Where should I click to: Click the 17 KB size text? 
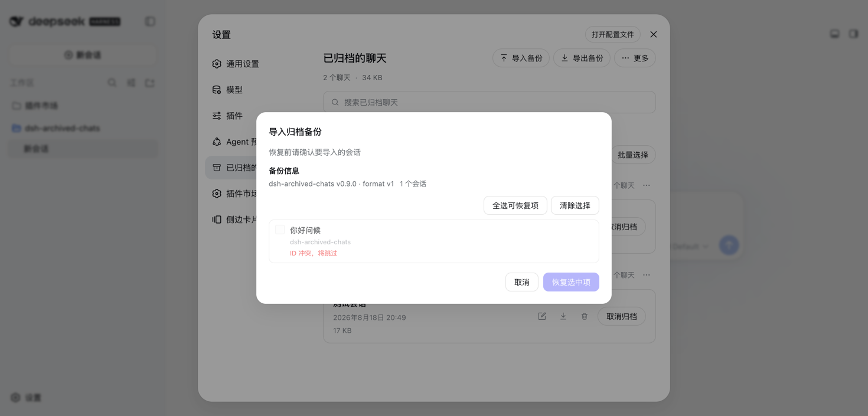click(342, 330)
